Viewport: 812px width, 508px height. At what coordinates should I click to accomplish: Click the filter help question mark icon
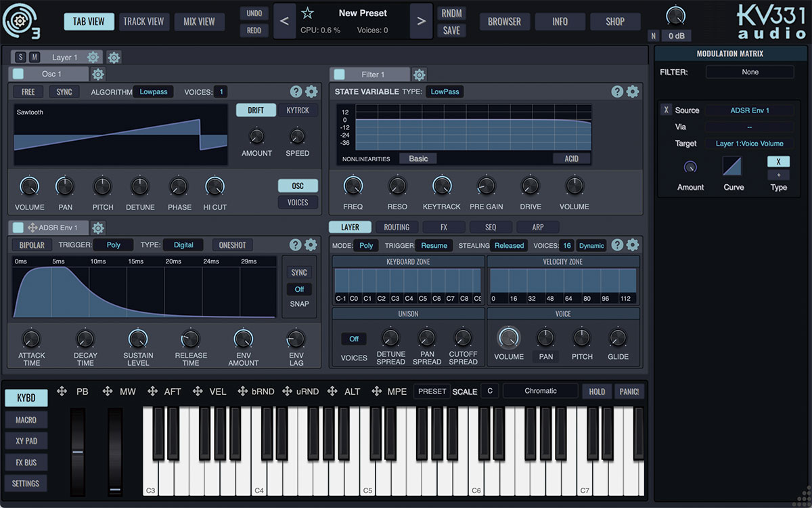click(617, 92)
